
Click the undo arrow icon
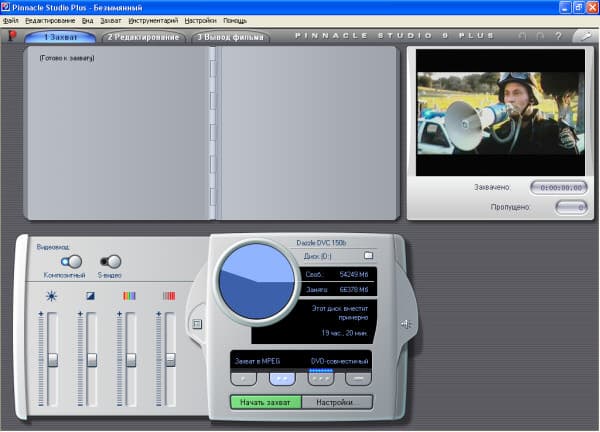click(522, 36)
